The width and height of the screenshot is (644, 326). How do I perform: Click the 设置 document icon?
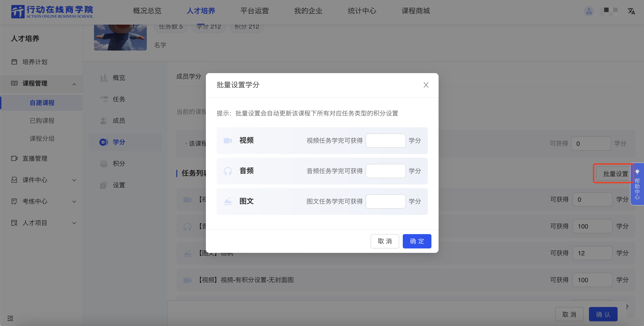tap(104, 185)
